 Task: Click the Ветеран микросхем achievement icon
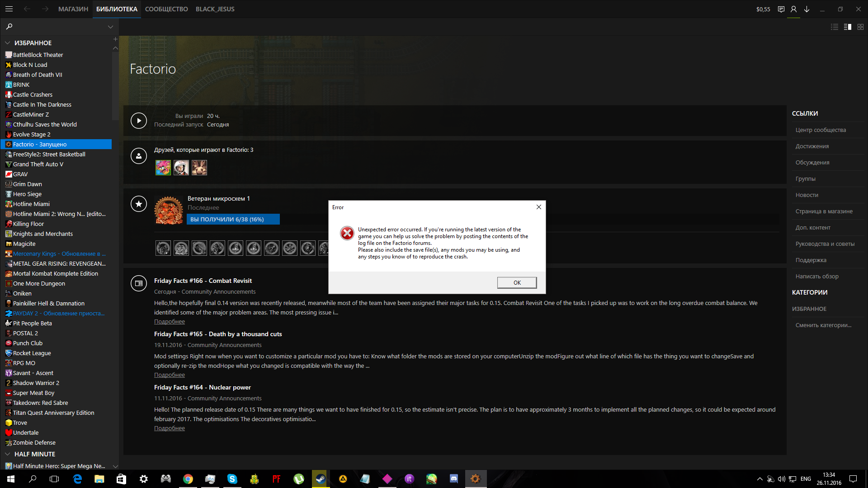(169, 210)
